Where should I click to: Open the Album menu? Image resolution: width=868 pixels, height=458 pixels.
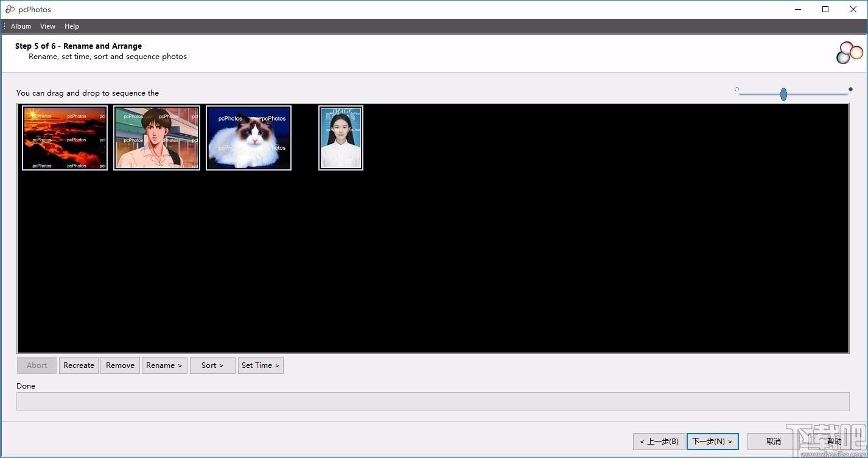coord(21,26)
